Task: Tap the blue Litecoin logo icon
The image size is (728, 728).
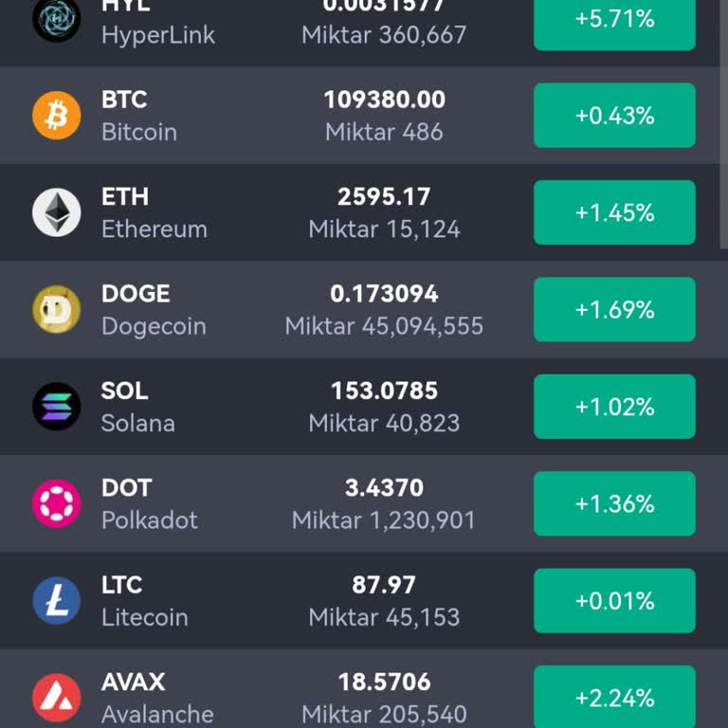Action: coord(57,601)
